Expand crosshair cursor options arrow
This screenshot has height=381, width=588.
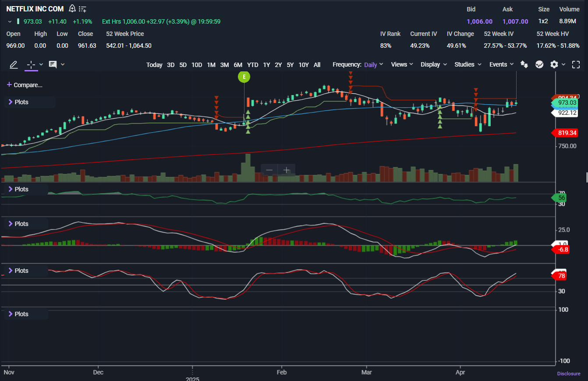point(41,64)
